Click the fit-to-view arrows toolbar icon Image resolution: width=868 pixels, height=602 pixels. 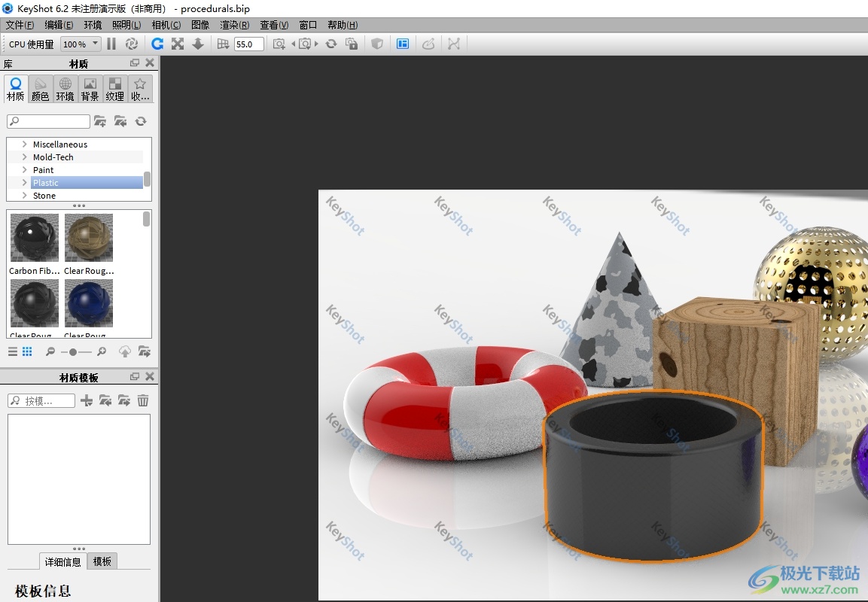click(x=178, y=44)
